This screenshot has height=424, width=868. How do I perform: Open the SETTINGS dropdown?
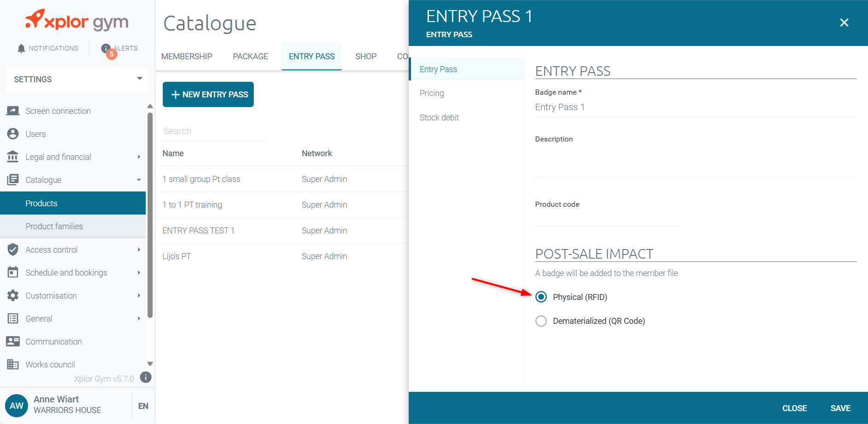pyautogui.click(x=77, y=79)
